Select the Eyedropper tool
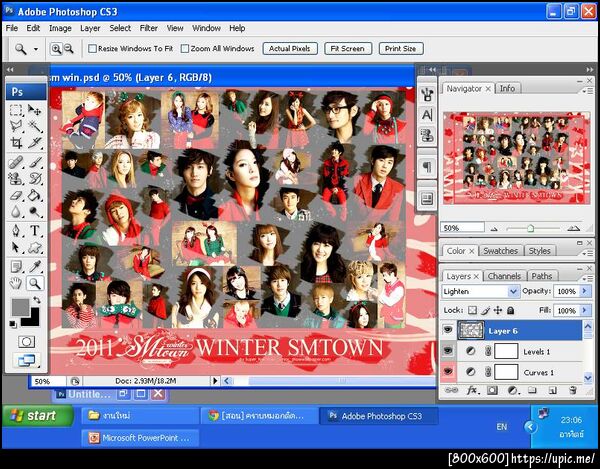Image resolution: width=600 pixels, height=469 pixels. (x=35, y=267)
